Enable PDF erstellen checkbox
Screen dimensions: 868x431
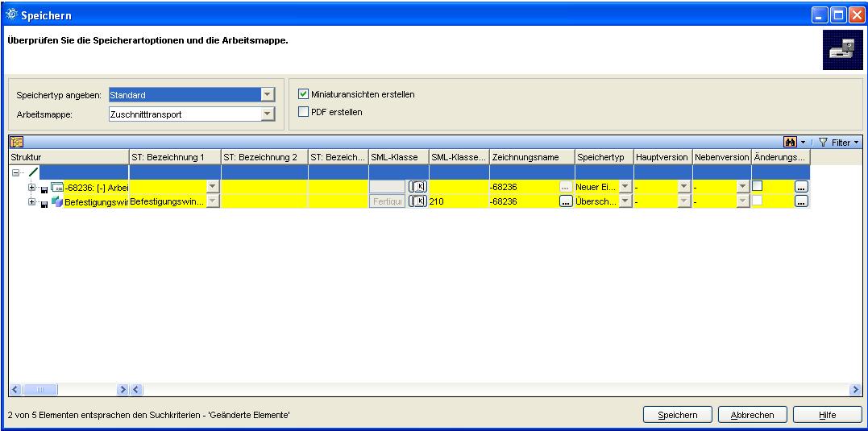[x=303, y=112]
